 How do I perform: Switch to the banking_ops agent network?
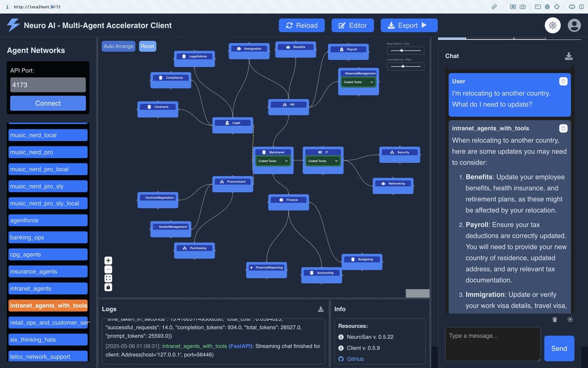tap(48, 237)
